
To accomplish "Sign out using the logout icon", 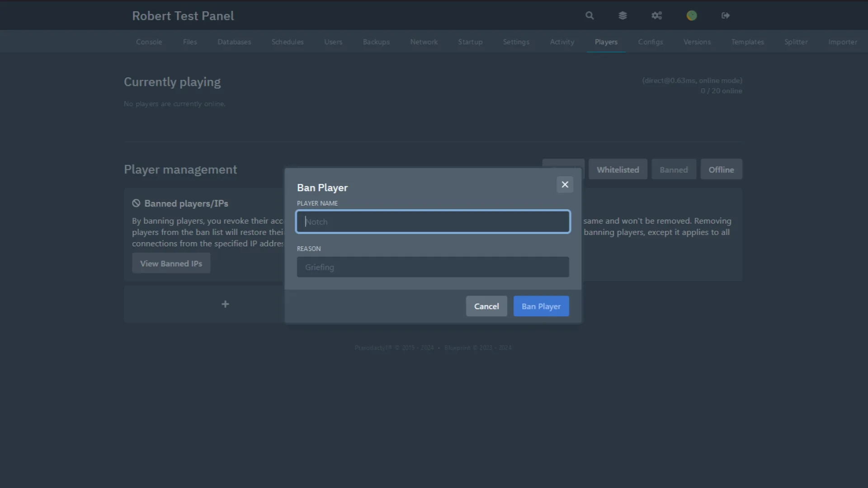I will (x=726, y=15).
